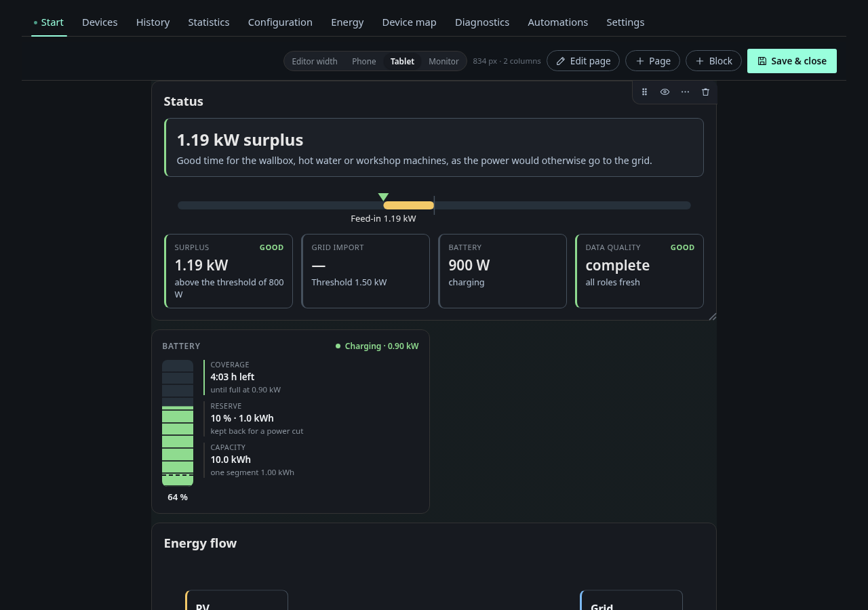Click the 1.19 kW surplus banner
868x610 pixels.
[434, 147]
